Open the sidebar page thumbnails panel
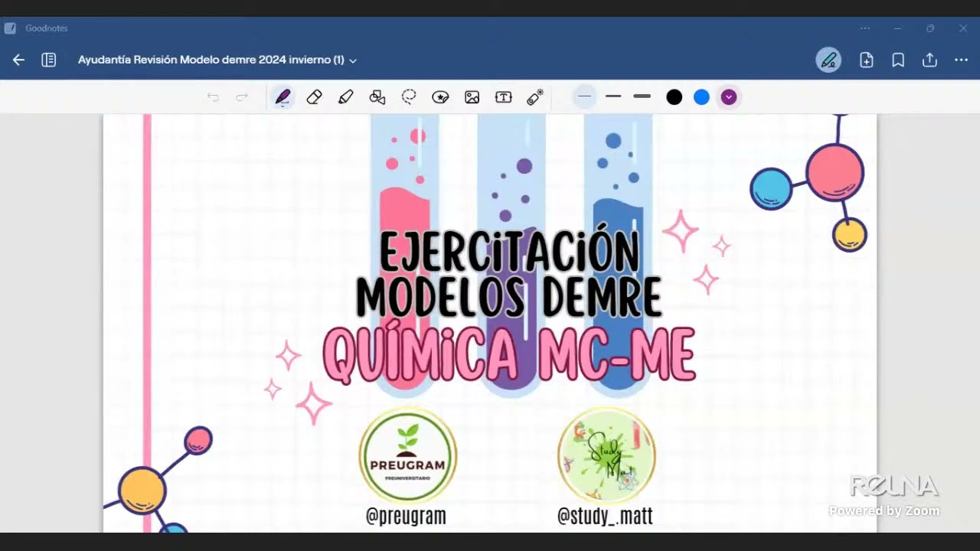980x551 pixels. pyautogui.click(x=48, y=60)
